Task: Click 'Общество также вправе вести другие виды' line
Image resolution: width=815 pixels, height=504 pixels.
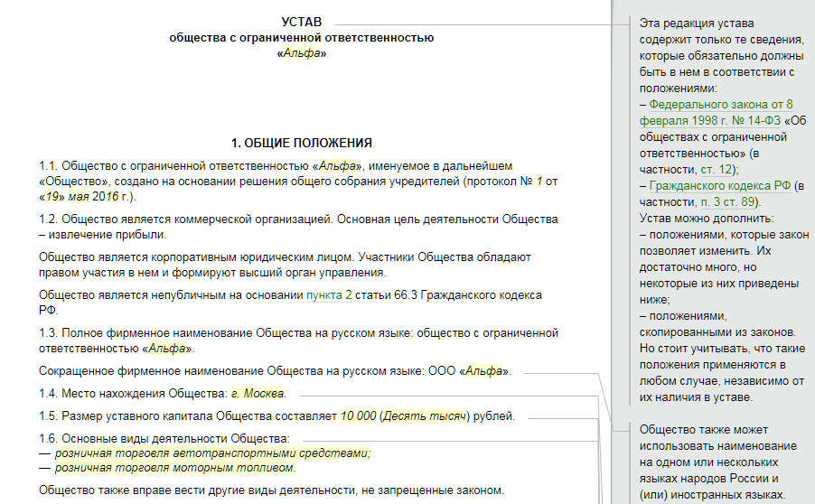Action: pos(271,490)
